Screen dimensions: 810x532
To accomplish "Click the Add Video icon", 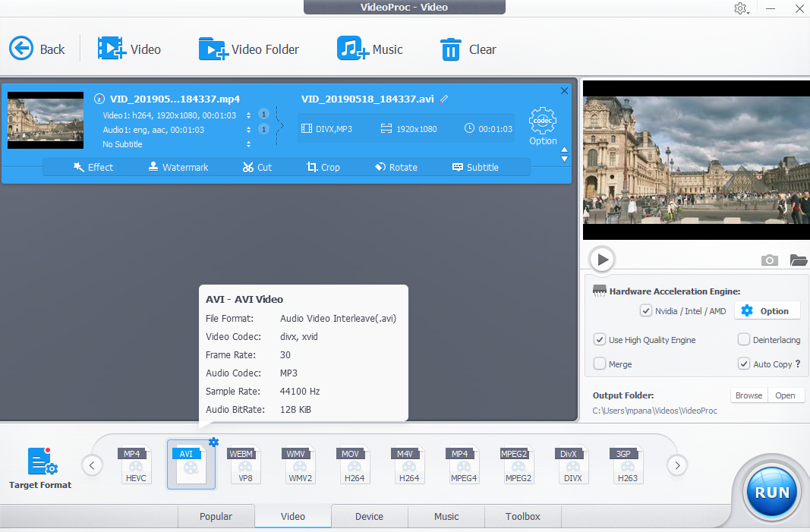I will (x=112, y=49).
